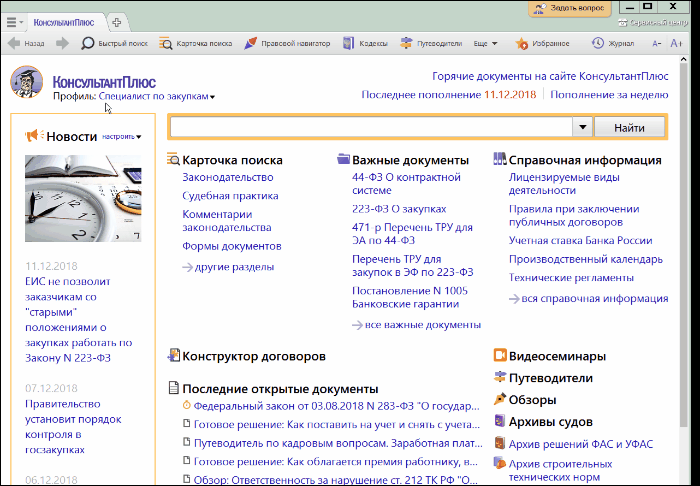Screen dimensions: 700x486
Task: Open Быстрый поиск magnifier icon
Action: (x=88, y=43)
